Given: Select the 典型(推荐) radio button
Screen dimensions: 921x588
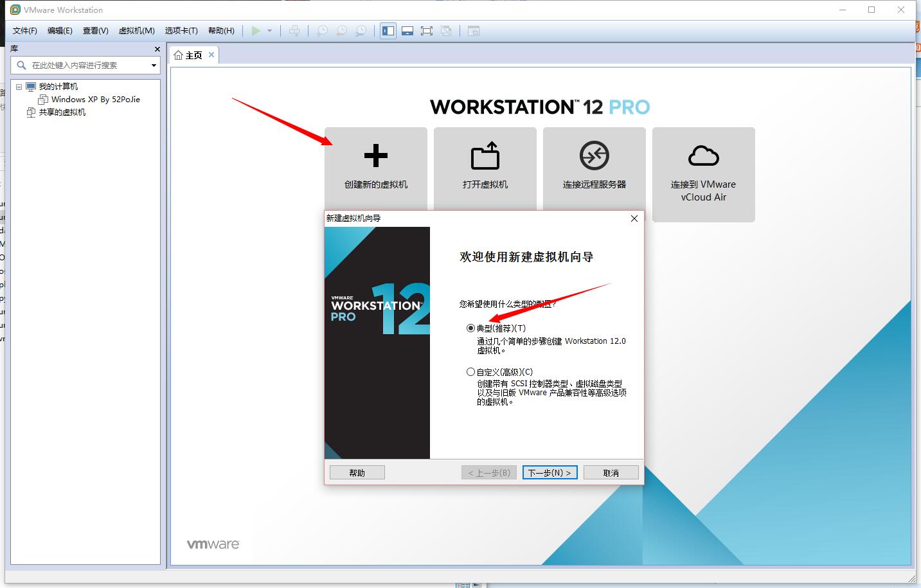Looking at the screenshot, I should [470, 328].
